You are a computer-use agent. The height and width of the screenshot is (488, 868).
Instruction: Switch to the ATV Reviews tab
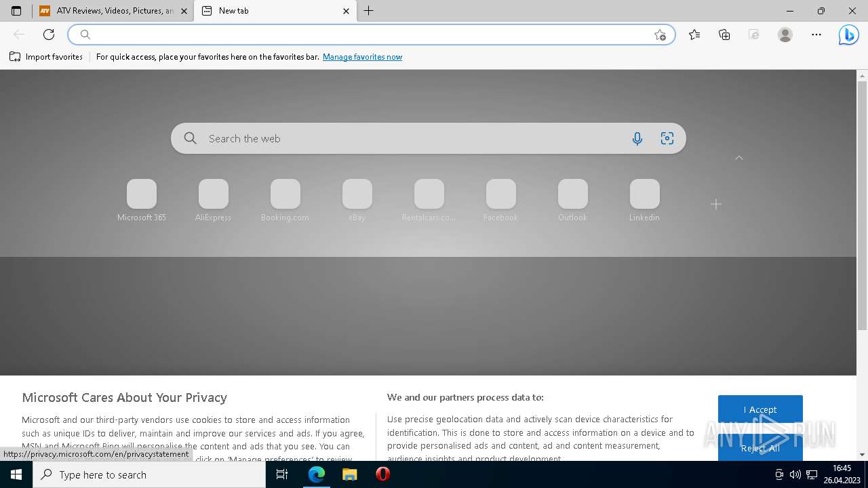[113, 11]
